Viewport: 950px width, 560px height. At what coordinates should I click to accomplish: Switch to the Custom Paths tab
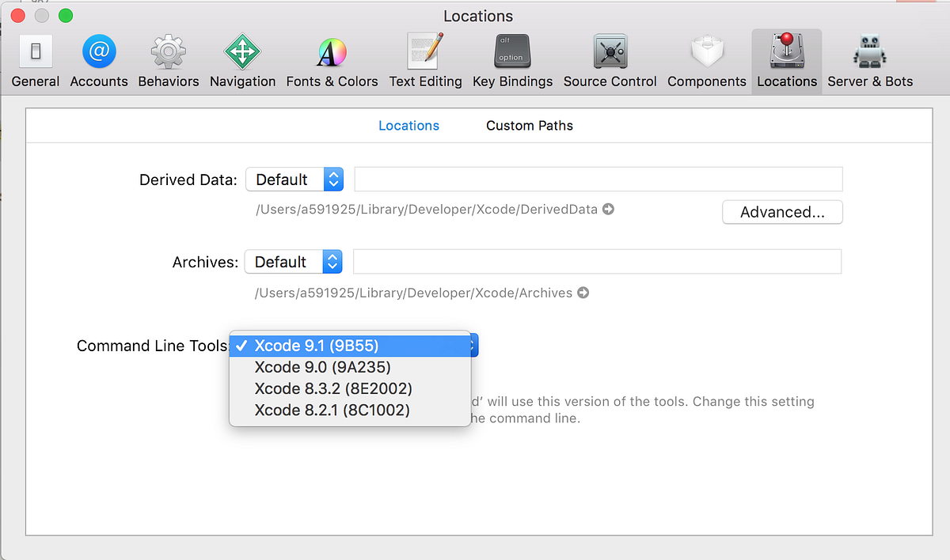529,125
